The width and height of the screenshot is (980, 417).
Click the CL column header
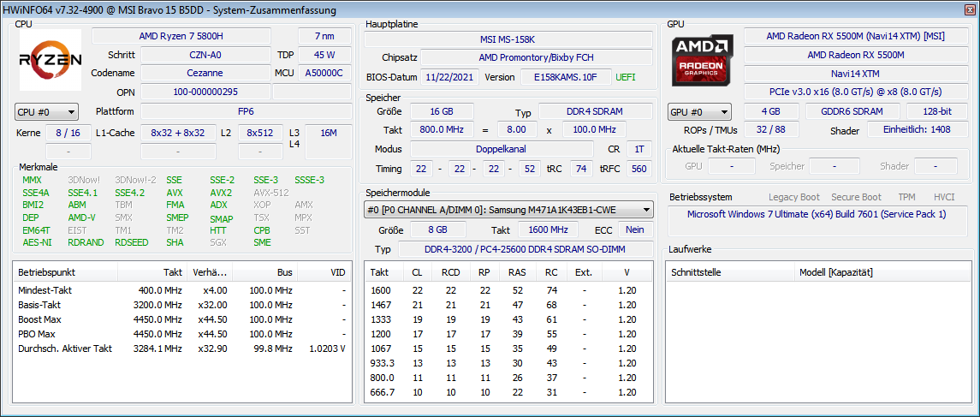(x=416, y=272)
